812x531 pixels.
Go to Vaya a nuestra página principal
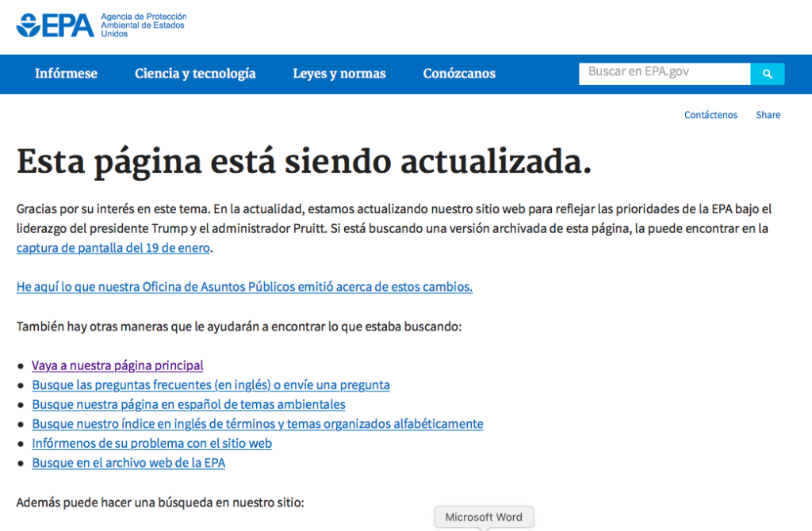pyautogui.click(x=117, y=365)
